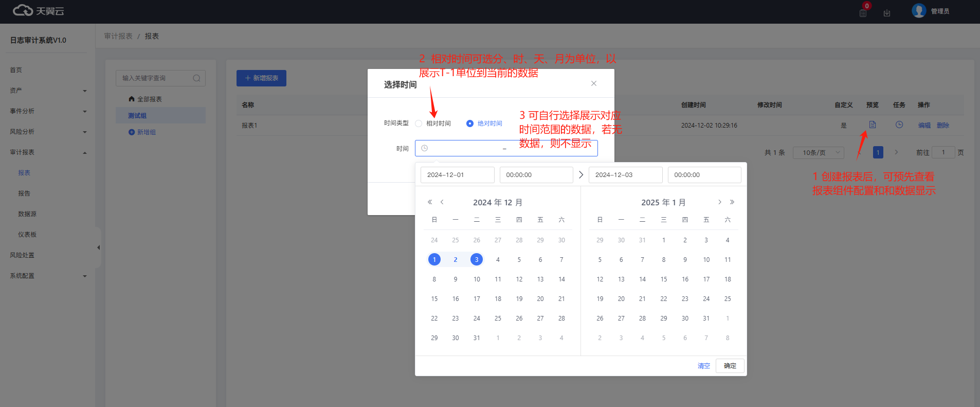980x407 pixels.
Task: Open the task clock icon for 报表1
Action: click(899, 125)
